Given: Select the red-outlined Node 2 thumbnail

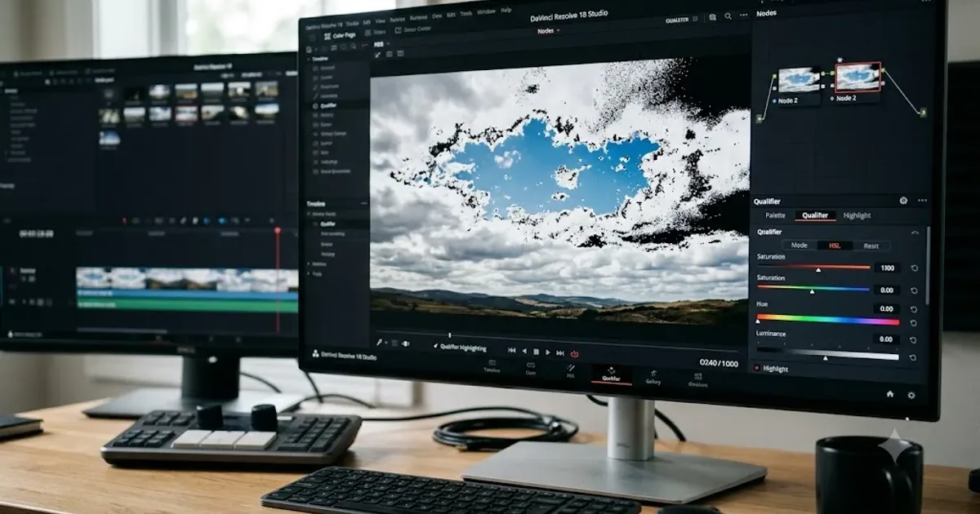Looking at the screenshot, I should (x=857, y=77).
